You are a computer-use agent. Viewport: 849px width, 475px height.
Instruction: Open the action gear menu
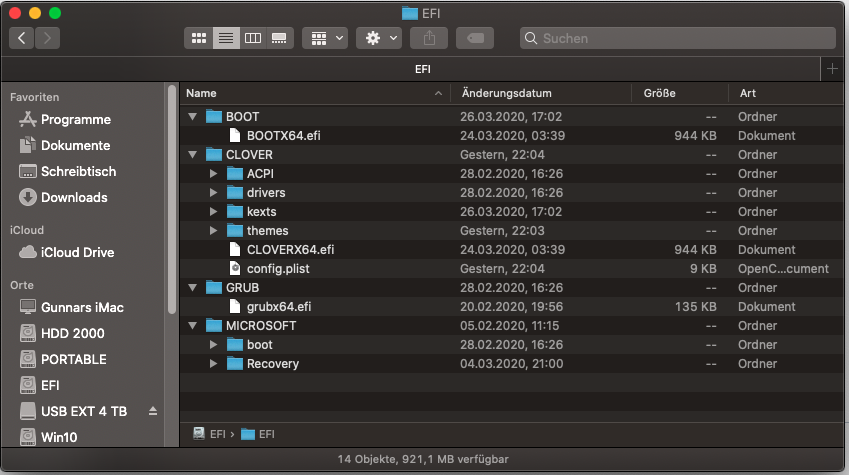tap(379, 38)
